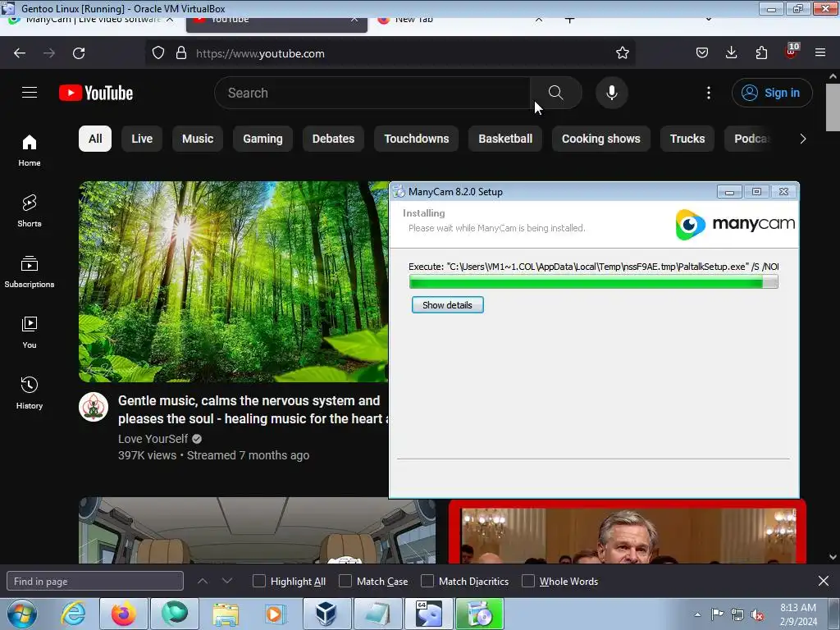Open History in YouTube sidebar
Image resolution: width=840 pixels, height=630 pixels.
pos(30,393)
